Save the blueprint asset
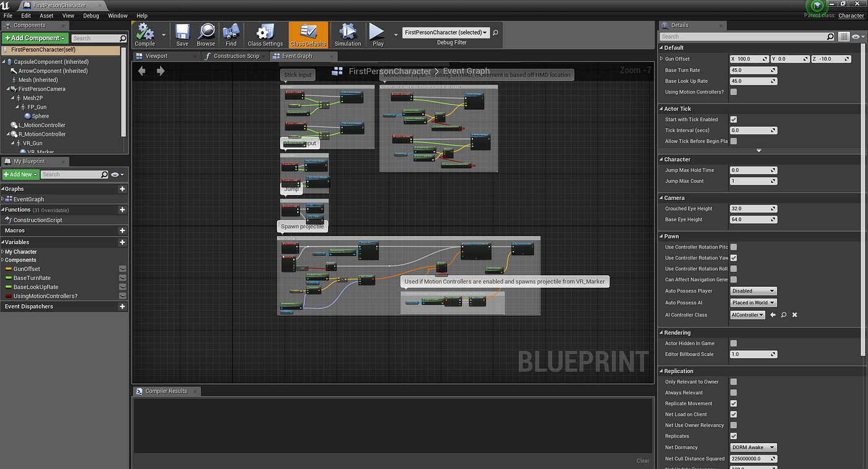Image resolution: width=868 pixels, height=469 pixels. pyautogui.click(x=182, y=35)
